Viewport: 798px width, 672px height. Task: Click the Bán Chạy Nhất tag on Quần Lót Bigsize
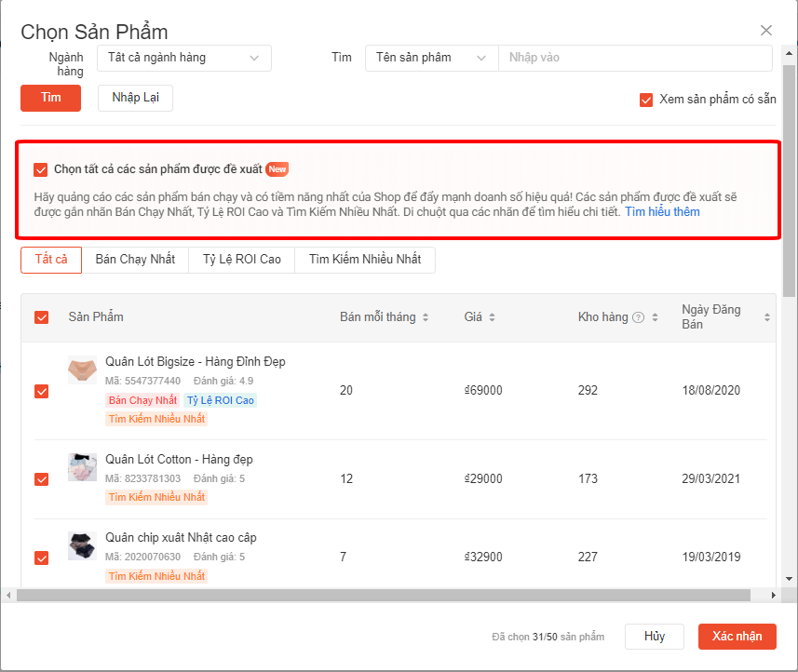(x=142, y=400)
